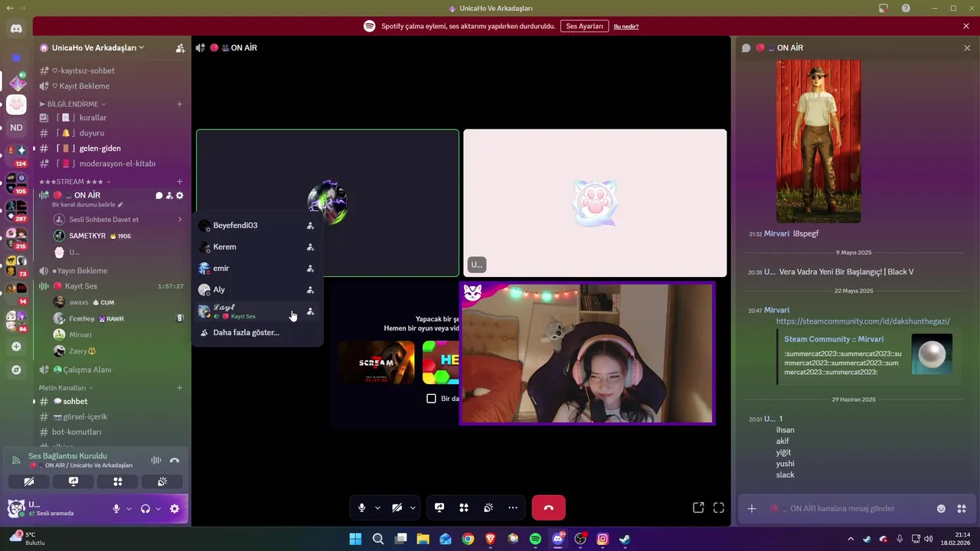This screenshot has height=551, width=980.
Task: Invite Kerem using the icon in his row
Action: [x=310, y=247]
